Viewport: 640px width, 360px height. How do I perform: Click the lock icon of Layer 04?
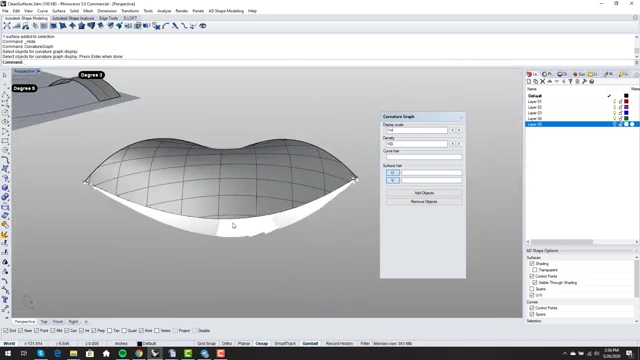pyautogui.click(x=620, y=118)
